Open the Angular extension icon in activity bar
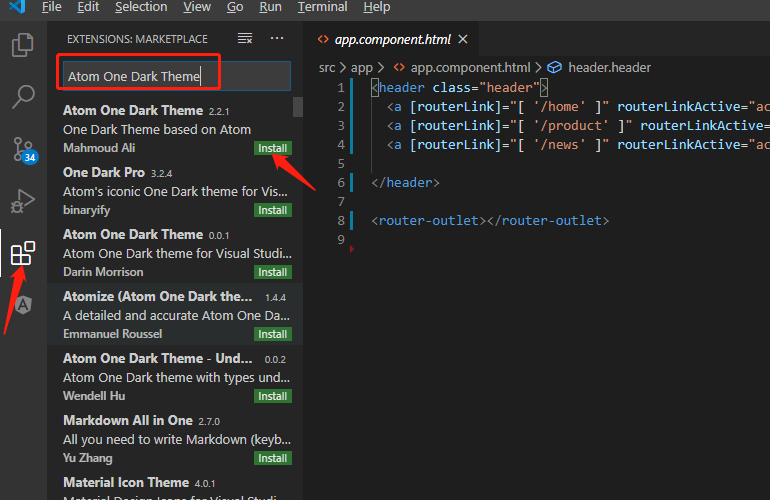The height and width of the screenshot is (500, 770). (x=23, y=305)
